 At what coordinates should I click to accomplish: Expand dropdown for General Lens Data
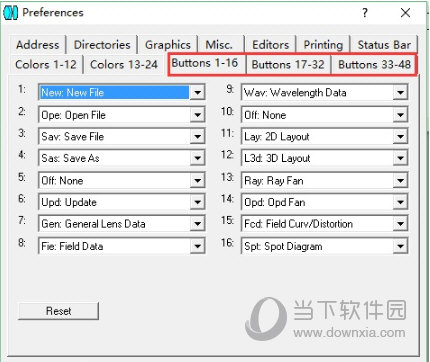tap(197, 224)
